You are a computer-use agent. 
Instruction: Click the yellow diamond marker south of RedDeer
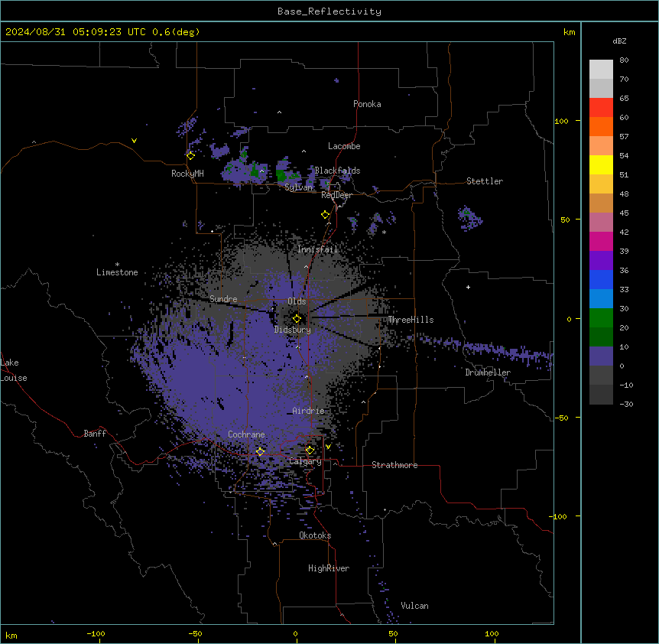[326, 215]
